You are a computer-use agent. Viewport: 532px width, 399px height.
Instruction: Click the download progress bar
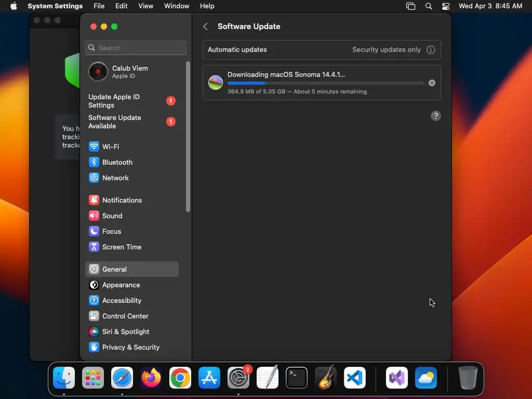pyautogui.click(x=325, y=83)
